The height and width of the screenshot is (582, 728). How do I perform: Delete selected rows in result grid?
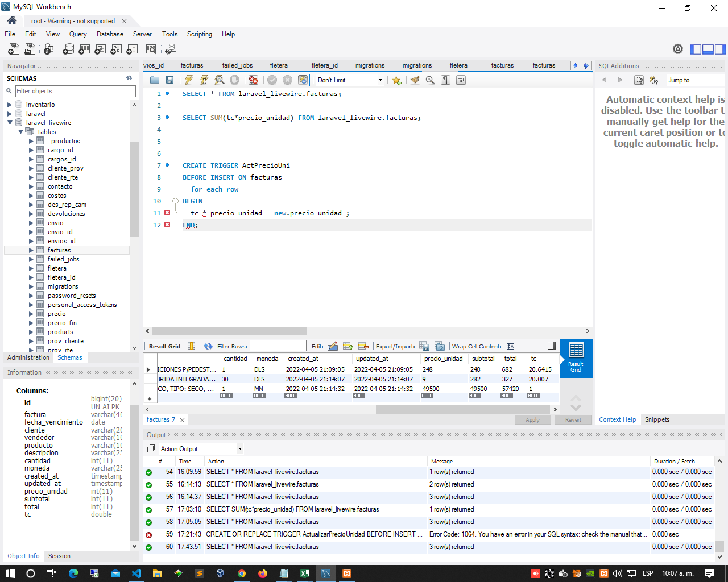point(363,346)
